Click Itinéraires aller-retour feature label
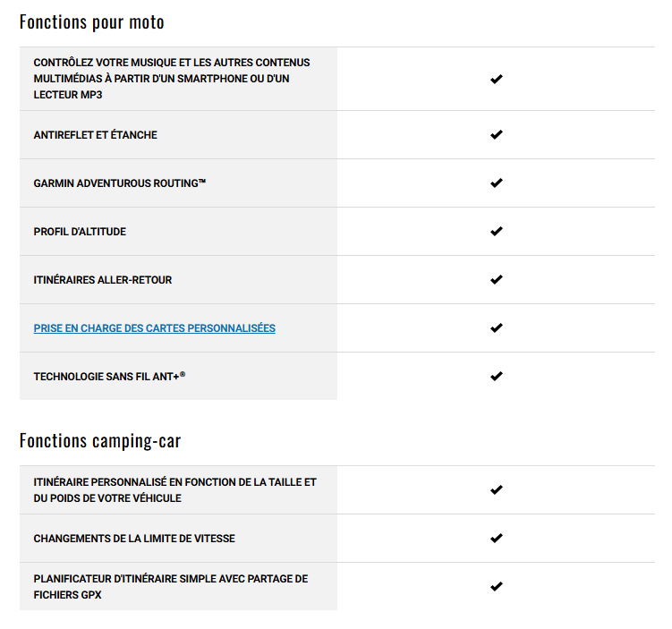672x629 pixels. click(102, 280)
